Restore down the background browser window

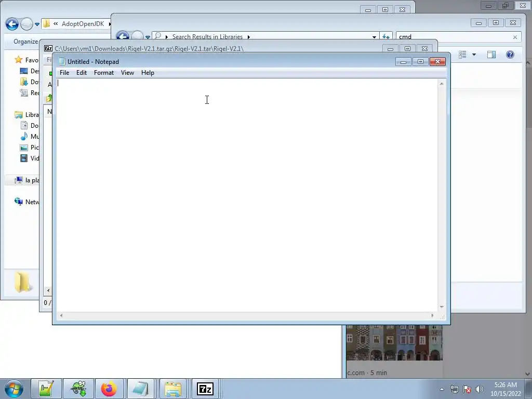[505, 5]
